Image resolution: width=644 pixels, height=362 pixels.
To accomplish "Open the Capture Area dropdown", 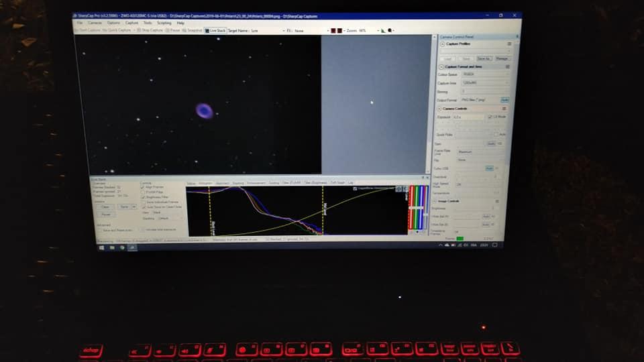I will 484,83.
